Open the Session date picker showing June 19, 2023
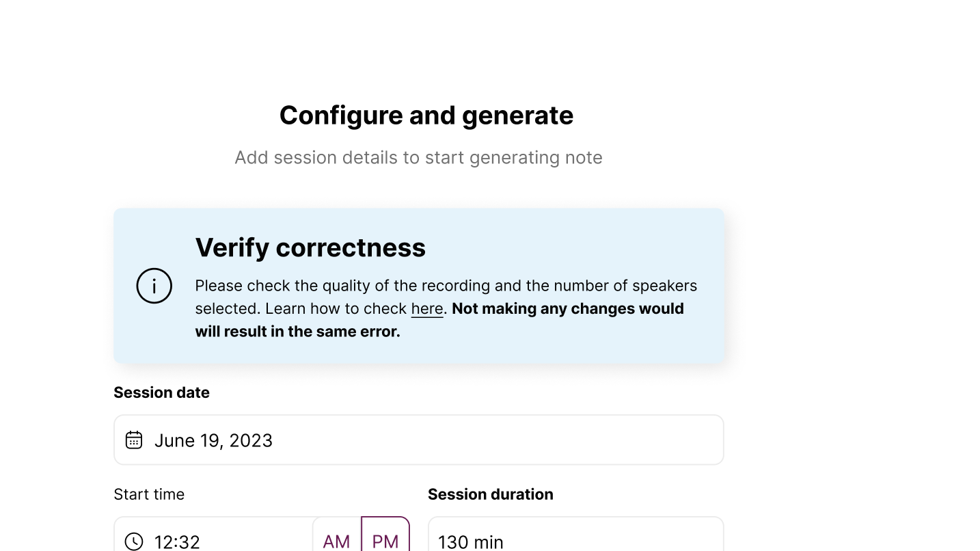This screenshot has height=551, width=980. coord(419,440)
